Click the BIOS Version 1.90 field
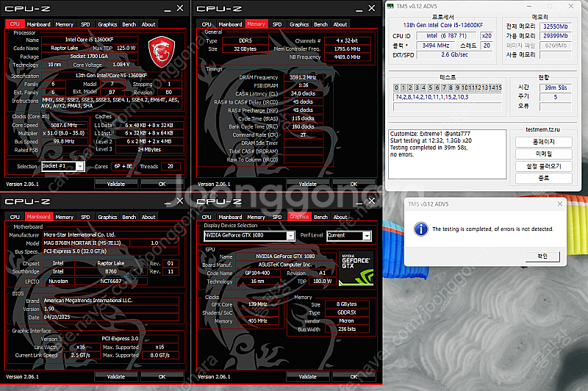588x391 pixels. (111, 309)
